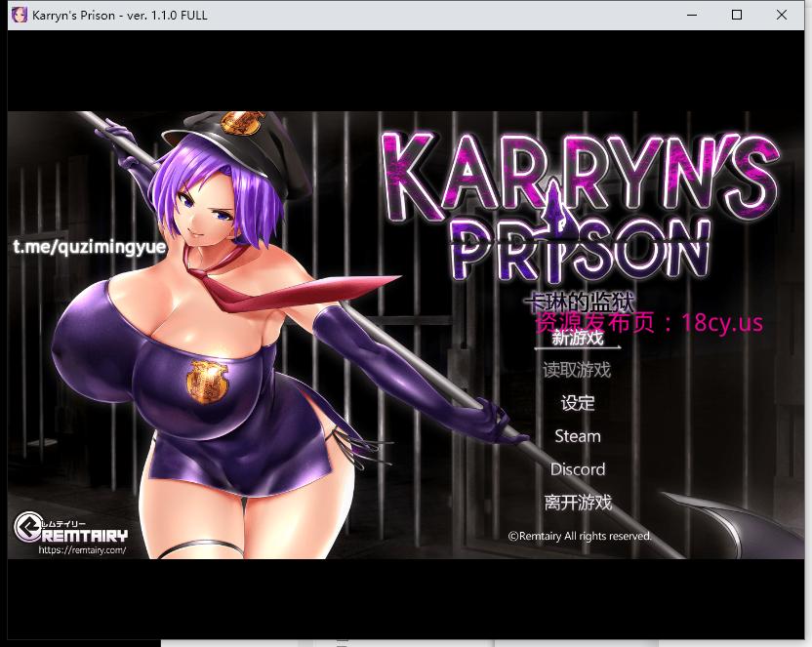This screenshot has width=812, height=647.
Task: Click the https://remtairy.com/ address text
Action: (x=82, y=550)
